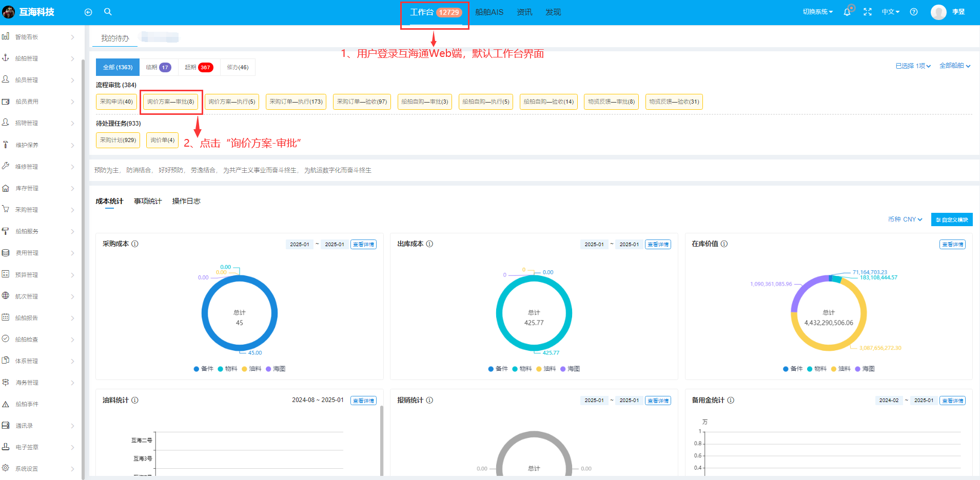Click the 采购管理 shopping cart icon

tap(6, 209)
